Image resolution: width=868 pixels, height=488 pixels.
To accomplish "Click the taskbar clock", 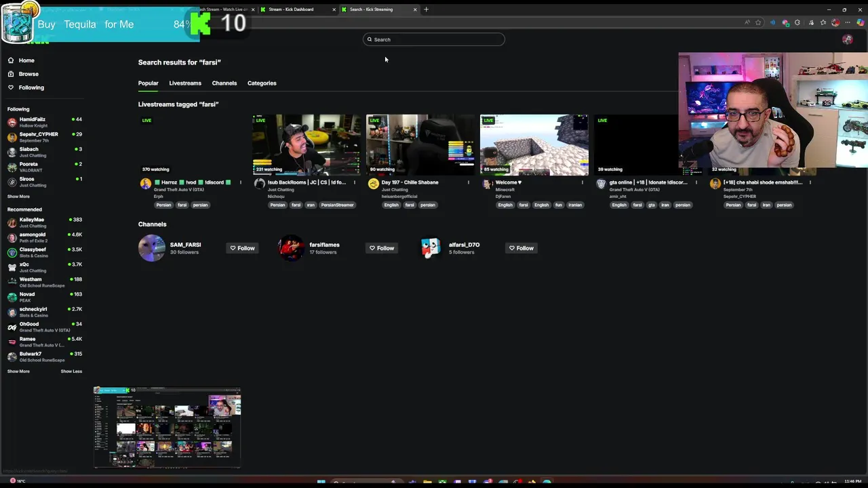I will [852, 481].
